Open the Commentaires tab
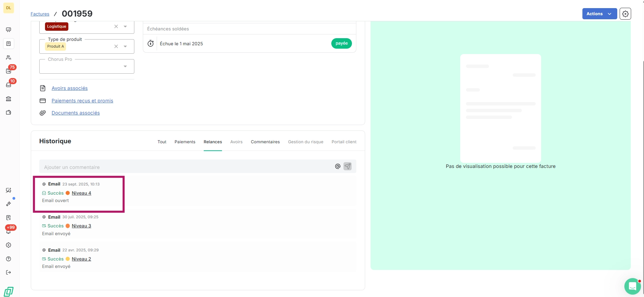Screen dimensions: 644x297 pyautogui.click(x=265, y=142)
